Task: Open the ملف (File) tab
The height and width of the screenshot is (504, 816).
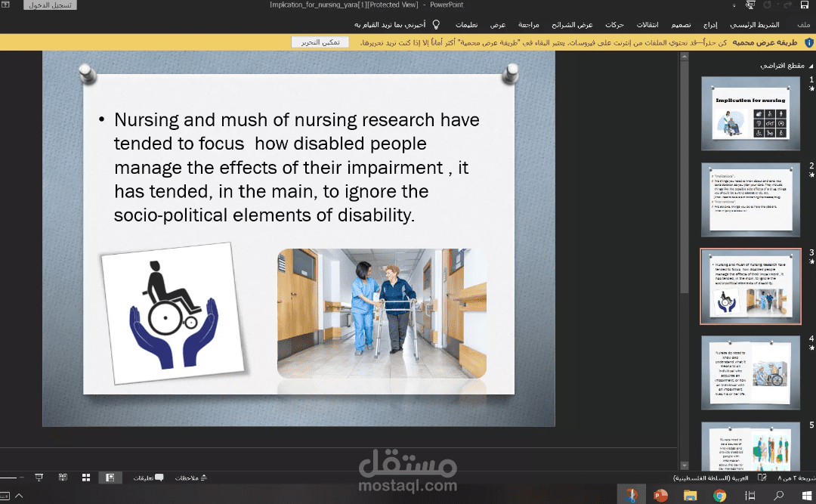Action: pos(803,24)
